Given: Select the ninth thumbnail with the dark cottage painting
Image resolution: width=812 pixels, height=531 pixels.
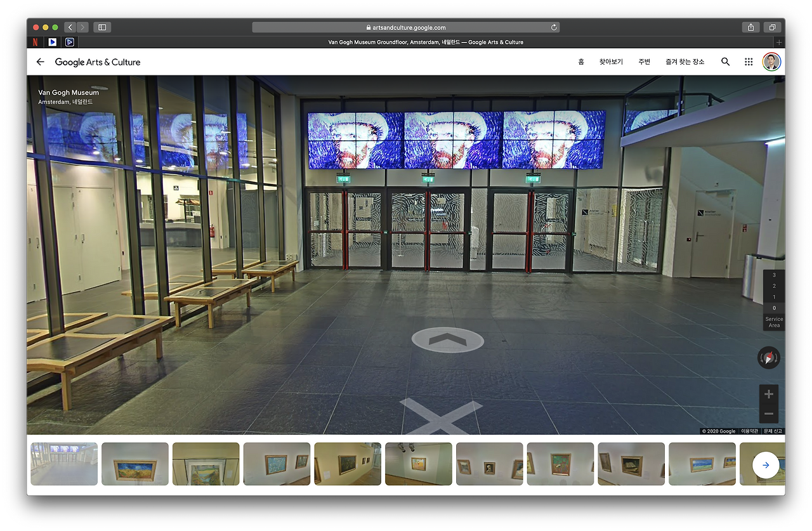Looking at the screenshot, I should 631,464.
